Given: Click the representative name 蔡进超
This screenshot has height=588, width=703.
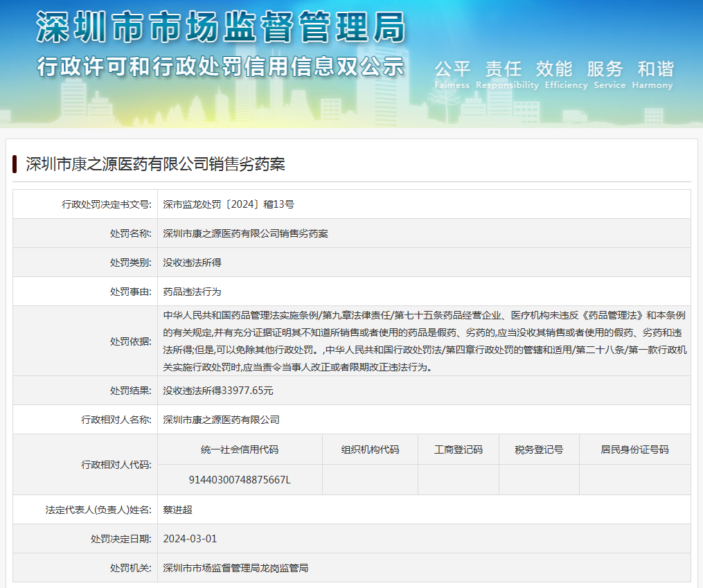Looking at the screenshot, I should click(x=177, y=510).
